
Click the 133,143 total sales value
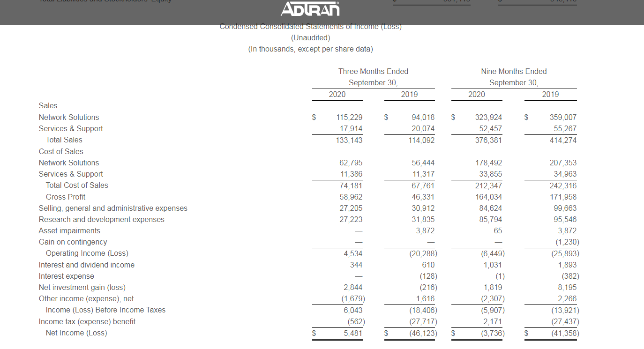pyautogui.click(x=349, y=140)
